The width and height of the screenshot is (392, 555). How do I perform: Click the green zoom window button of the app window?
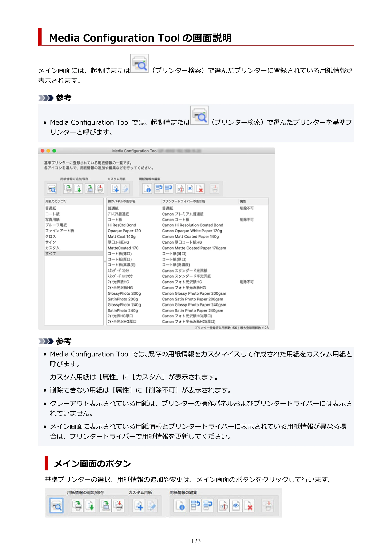[x=54, y=151]
